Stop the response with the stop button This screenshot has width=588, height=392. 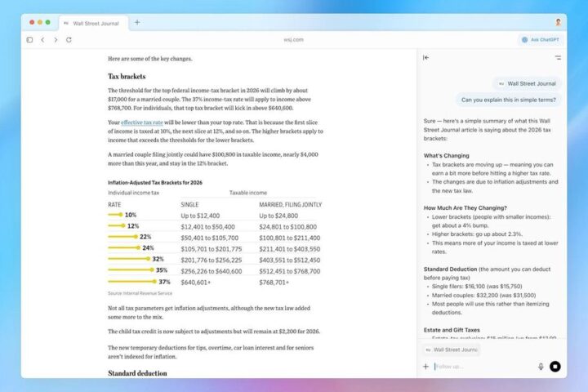point(555,367)
